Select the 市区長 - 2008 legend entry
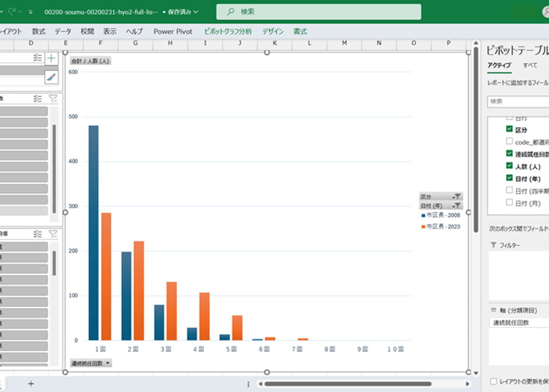Screen dimensions: 549x392 tap(441, 215)
